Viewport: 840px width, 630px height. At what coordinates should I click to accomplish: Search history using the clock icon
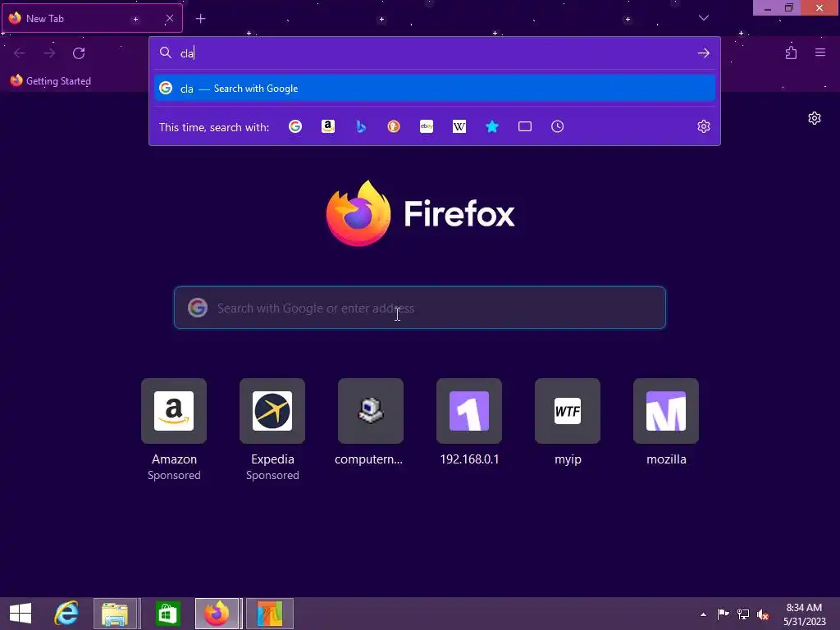pos(558,126)
